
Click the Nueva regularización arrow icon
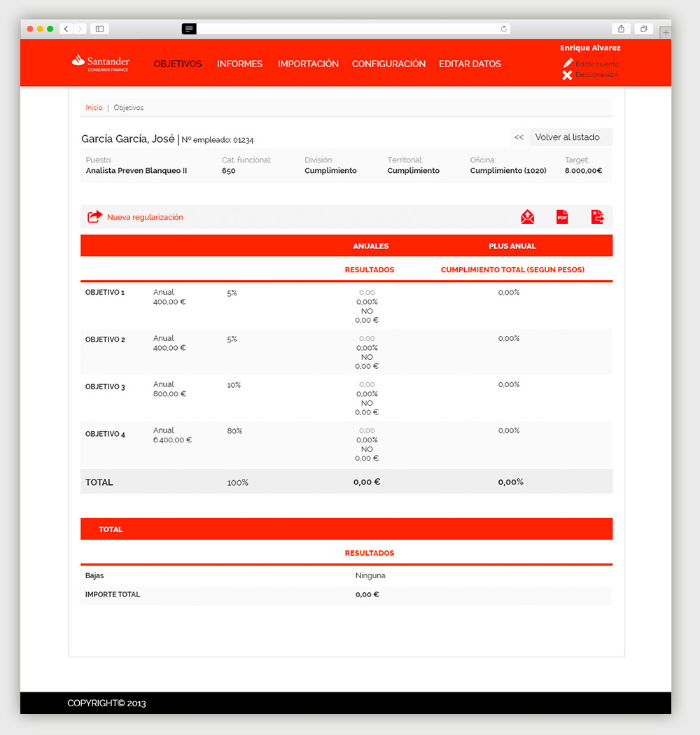pyautogui.click(x=94, y=217)
